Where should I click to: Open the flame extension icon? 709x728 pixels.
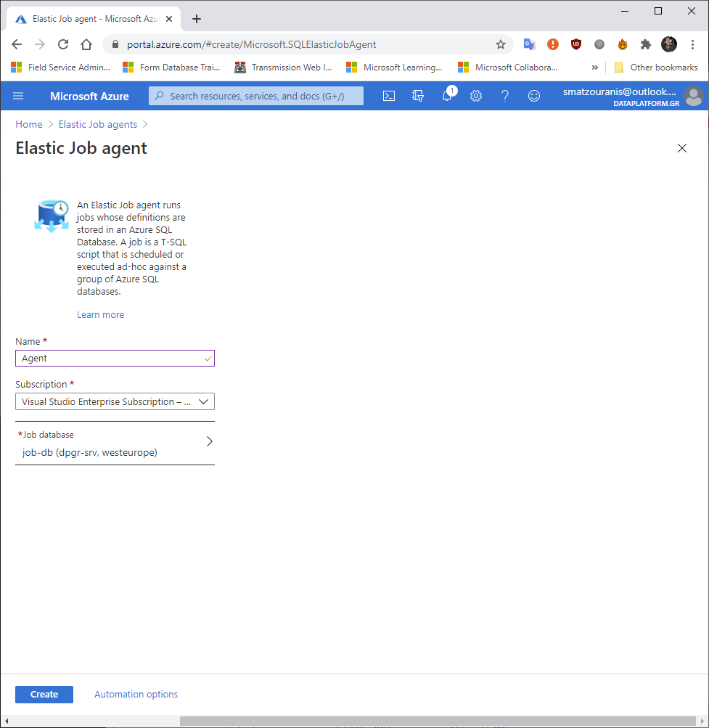point(623,44)
